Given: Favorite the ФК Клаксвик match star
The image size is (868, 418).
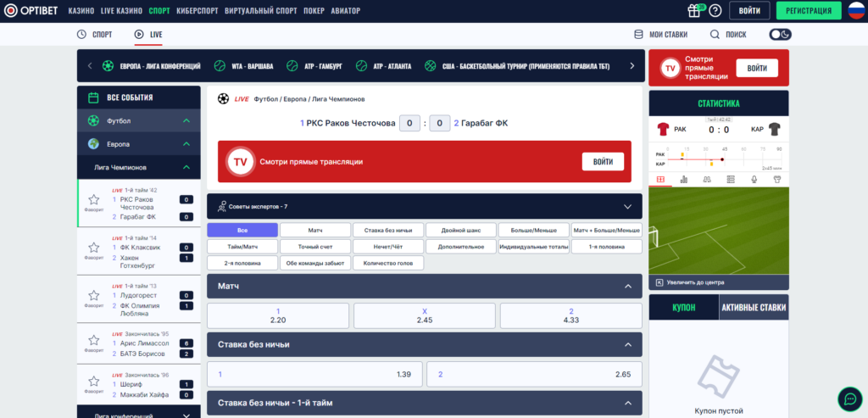Looking at the screenshot, I should click(x=93, y=248).
